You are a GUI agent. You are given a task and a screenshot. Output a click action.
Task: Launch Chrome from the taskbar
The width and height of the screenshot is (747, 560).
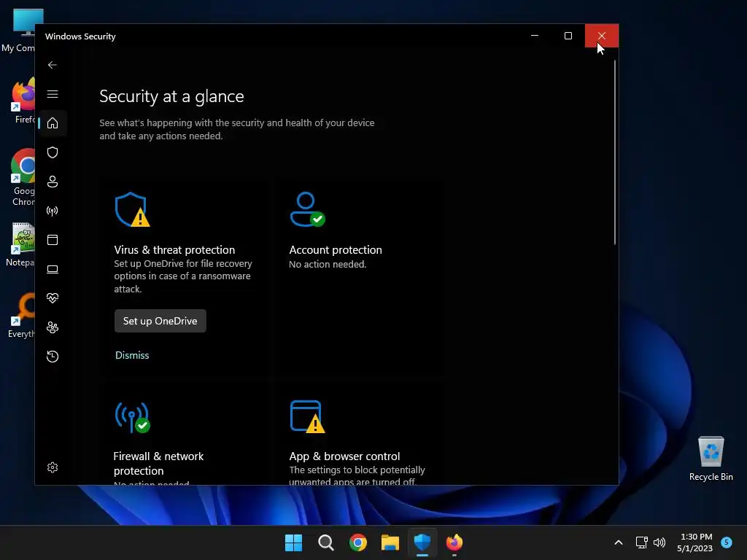coord(357,542)
